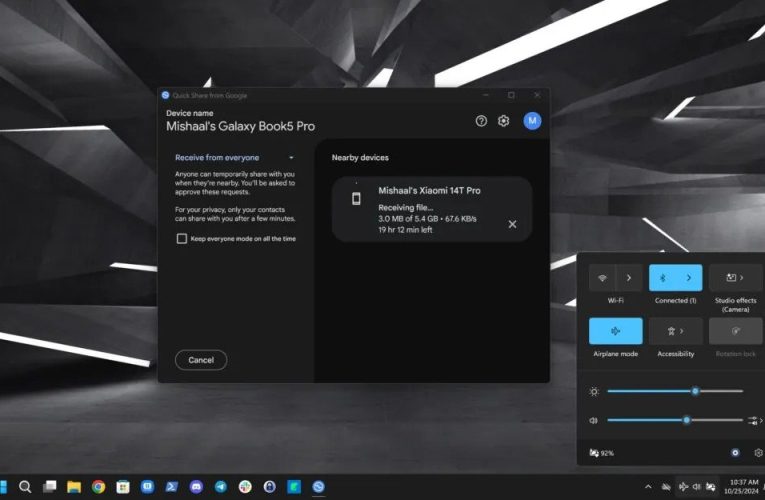Click the Receiving file... status text
Screen dimensions: 765x500
click(406, 207)
